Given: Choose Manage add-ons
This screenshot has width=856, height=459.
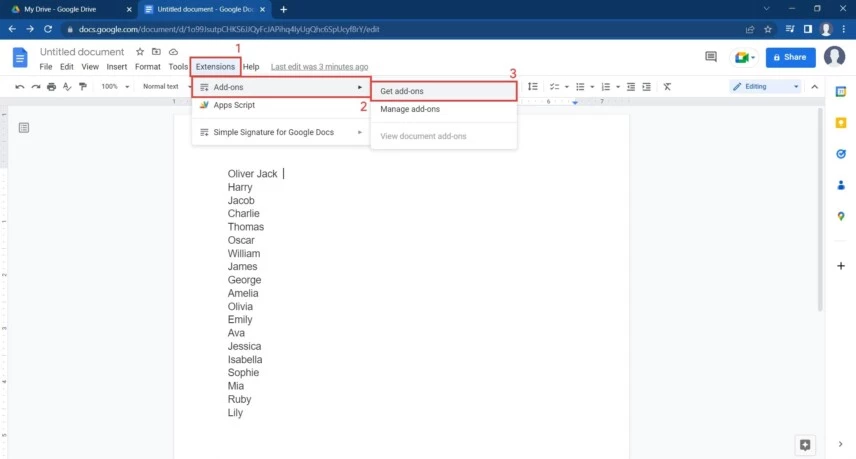Looking at the screenshot, I should (443, 109).
